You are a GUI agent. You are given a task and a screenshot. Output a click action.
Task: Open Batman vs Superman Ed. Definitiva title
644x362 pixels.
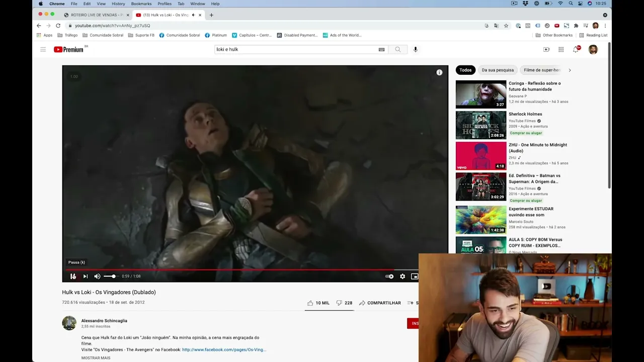[x=534, y=178]
